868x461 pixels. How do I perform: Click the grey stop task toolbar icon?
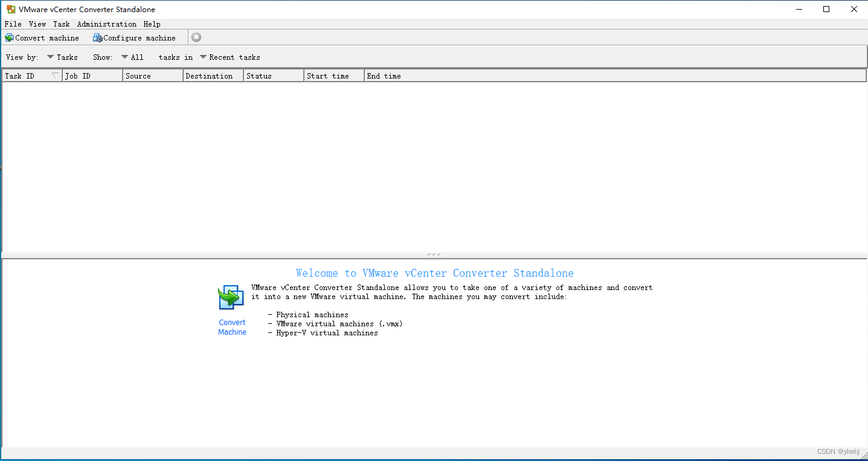click(x=196, y=37)
